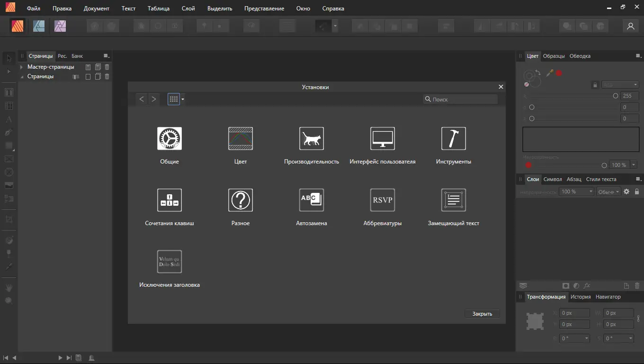The image size is (644, 364).
Task: Click the 255 color value field
Action: point(630,96)
